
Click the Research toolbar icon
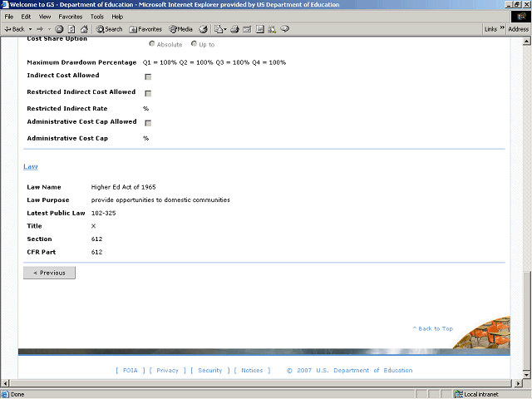[272, 29]
